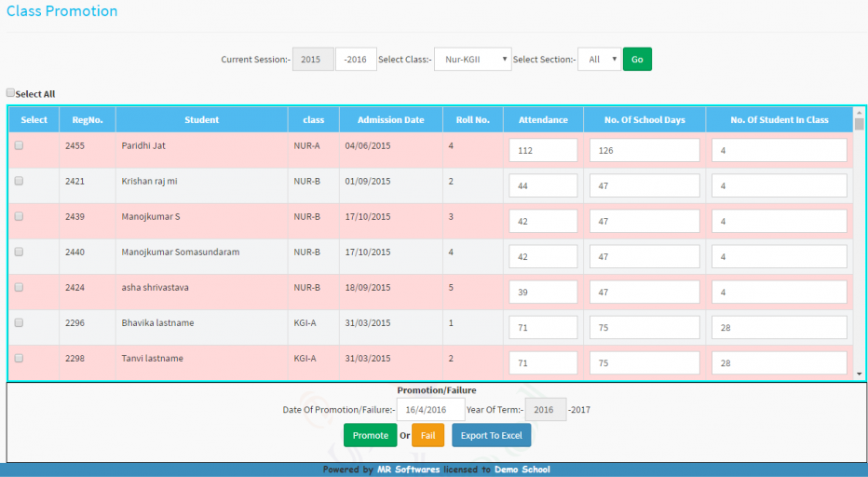Viewport: 868px width, 477px height.
Task: Click No. Of Student In Class field for Manojkumar S
Action: [x=779, y=222]
